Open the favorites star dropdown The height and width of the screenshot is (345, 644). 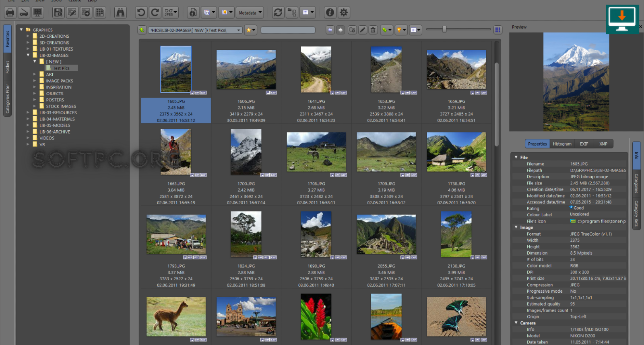(x=251, y=30)
